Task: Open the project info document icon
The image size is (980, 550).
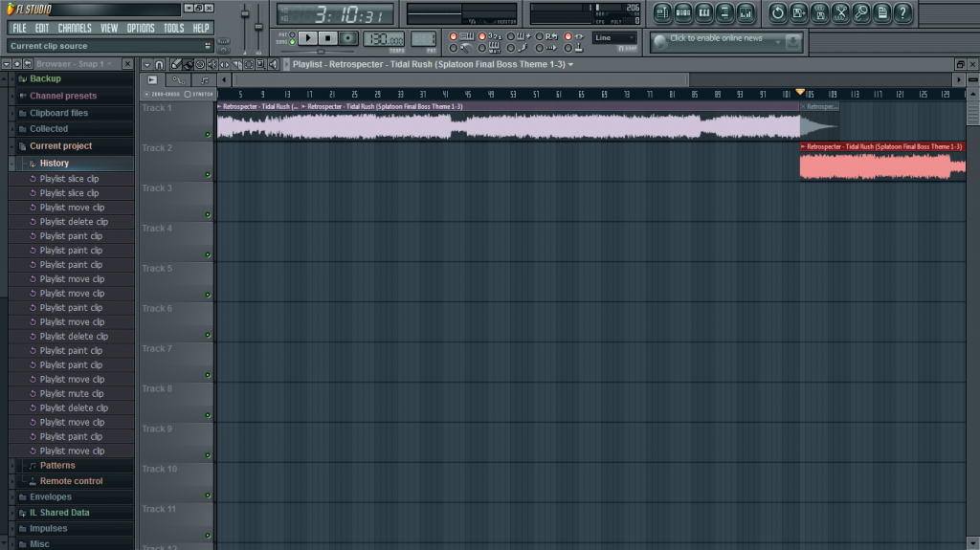Action: [881, 12]
